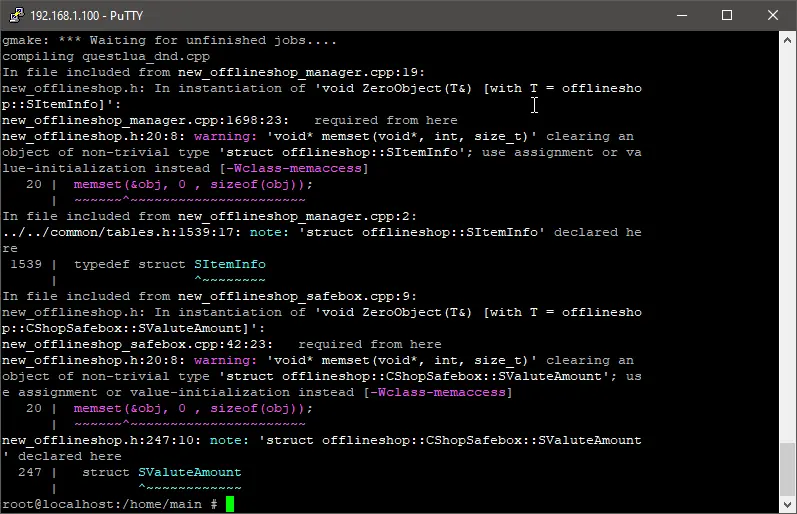Click the green cursor block at the prompt
This screenshot has width=797, height=514.
coord(230,504)
